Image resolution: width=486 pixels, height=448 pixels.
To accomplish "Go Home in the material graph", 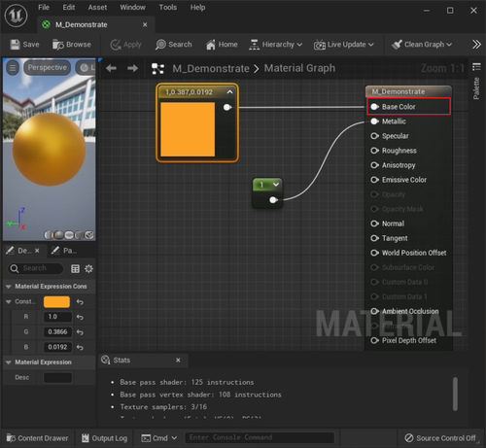I will click(222, 45).
